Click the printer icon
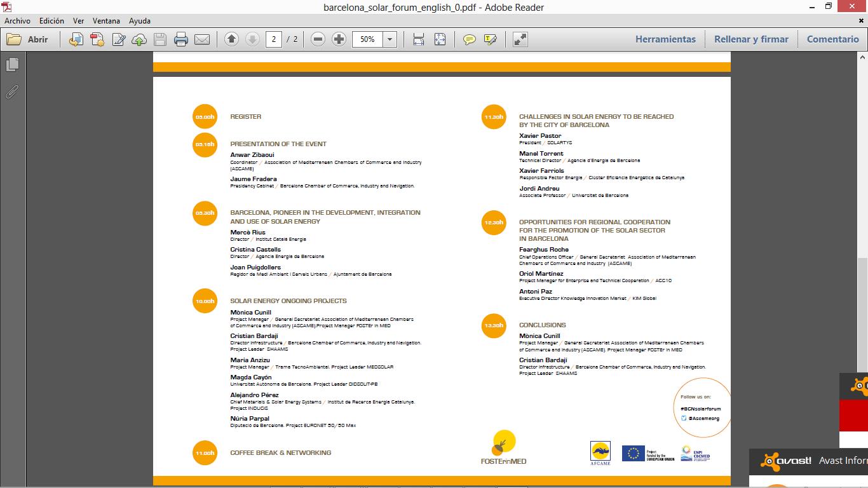 click(181, 39)
